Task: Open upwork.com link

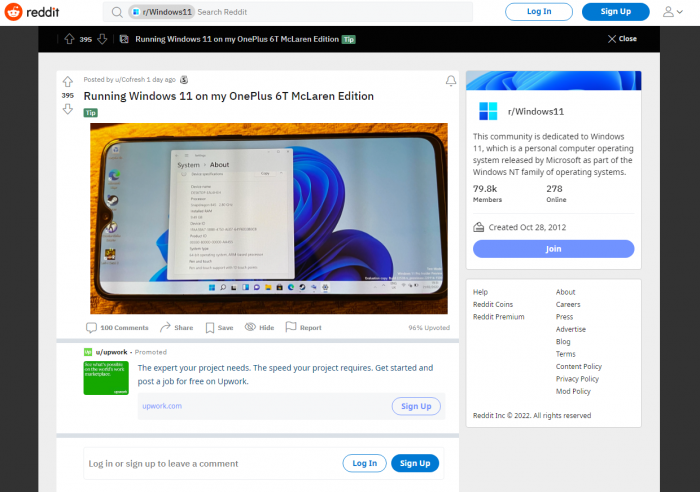Action: (162, 406)
